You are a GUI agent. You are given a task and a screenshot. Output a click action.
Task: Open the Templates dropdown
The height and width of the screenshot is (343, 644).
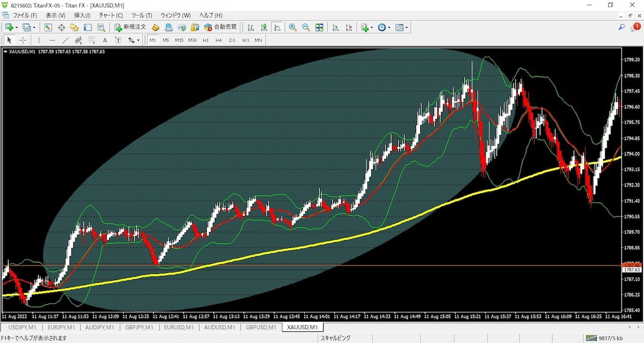(x=402, y=27)
